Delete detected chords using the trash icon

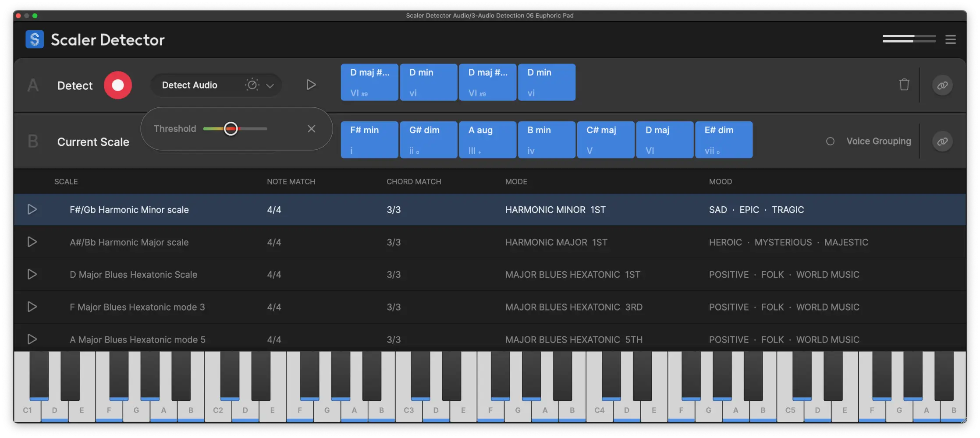click(905, 85)
